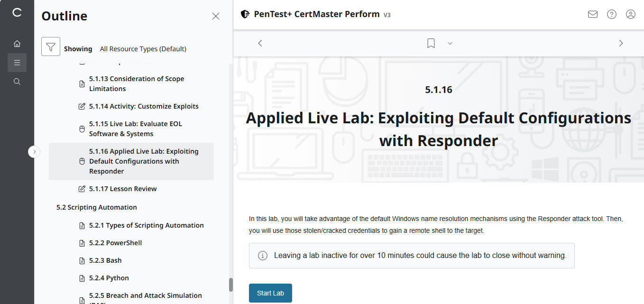This screenshot has width=644, height=304.
Task: Open 5.1.17 Lesson Review
Action: pos(123,188)
